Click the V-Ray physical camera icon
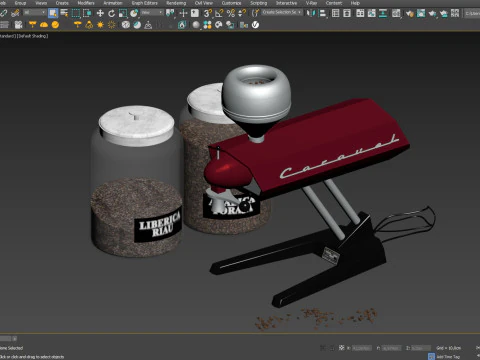Image resolution: width=480 pixels, height=360 pixels. pos(19,25)
